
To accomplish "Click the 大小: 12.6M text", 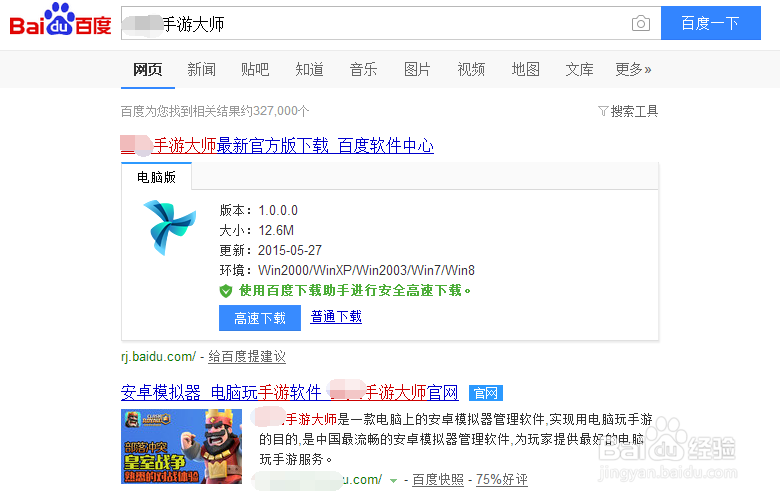I will [x=257, y=230].
